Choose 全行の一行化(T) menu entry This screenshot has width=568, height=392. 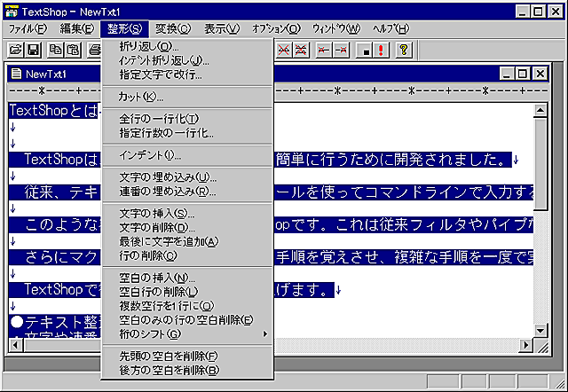(x=187, y=119)
